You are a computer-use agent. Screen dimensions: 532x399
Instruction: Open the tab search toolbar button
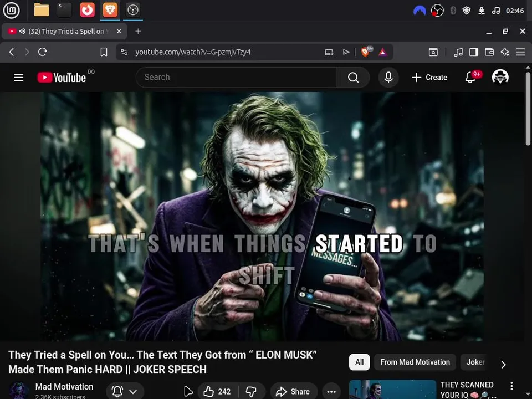[x=433, y=52]
